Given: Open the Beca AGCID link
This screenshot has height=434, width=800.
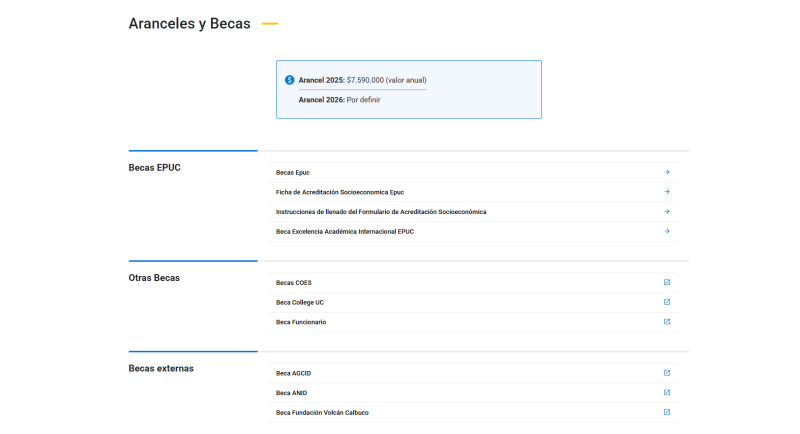Looking at the screenshot, I should point(293,373).
